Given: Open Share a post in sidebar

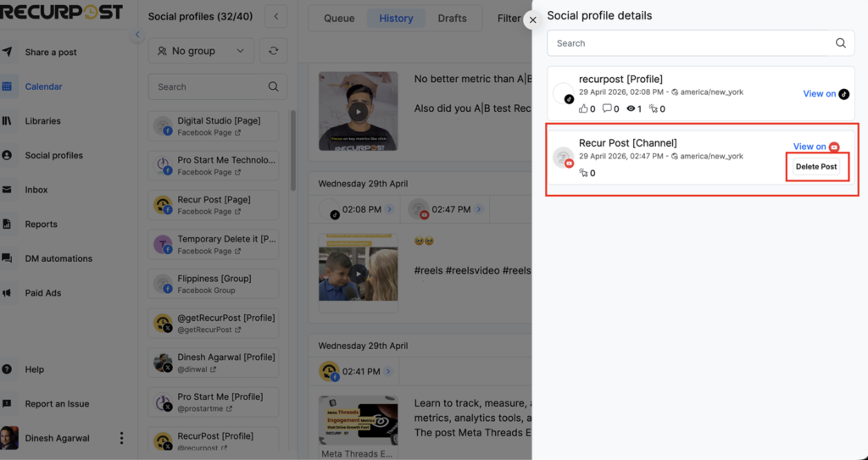Looking at the screenshot, I should 51,52.
